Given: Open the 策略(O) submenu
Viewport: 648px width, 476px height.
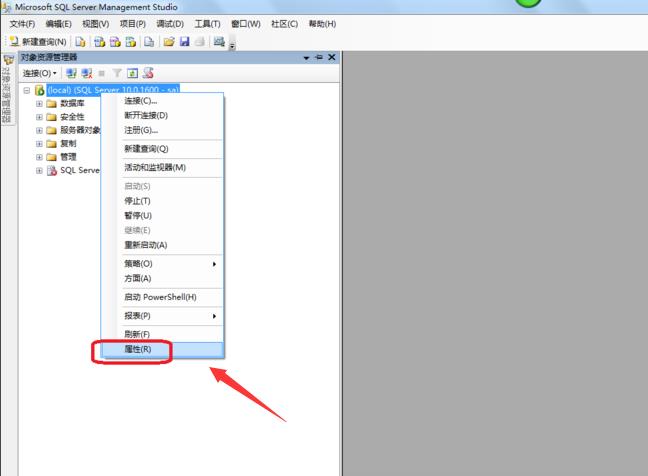Looking at the screenshot, I should tap(162, 264).
